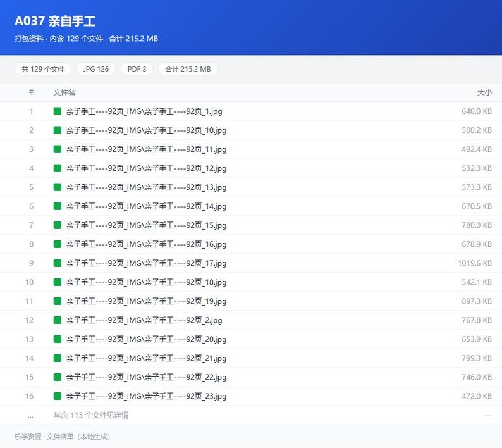Expand the 其余 113 个文件见详情 row
The image size is (502, 448).
(x=251, y=415)
